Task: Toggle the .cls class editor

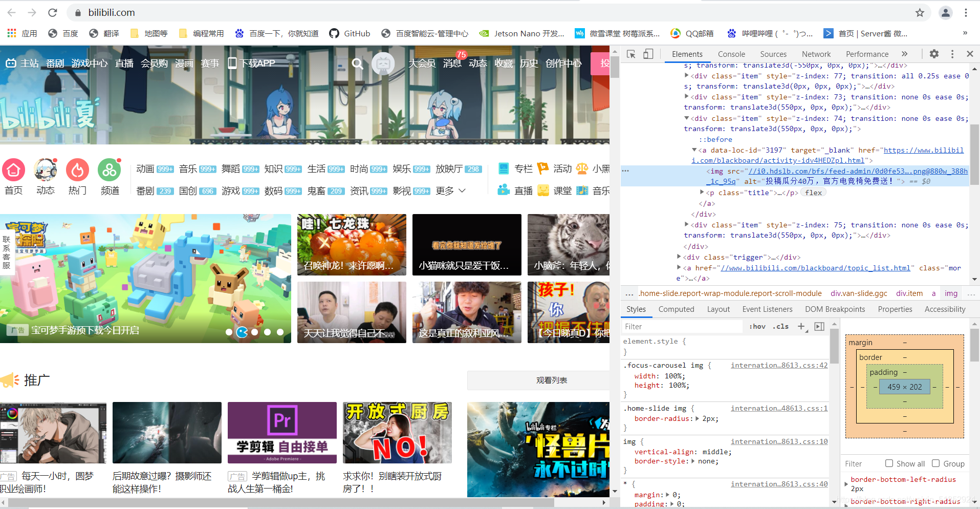Action: (x=780, y=327)
